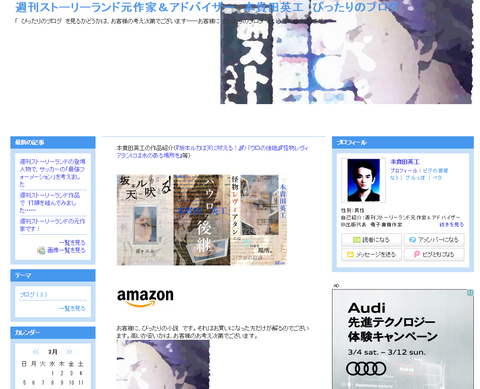The width and height of the screenshot is (480, 389).
Task: Click the テーマ section header
Action: coord(53,275)
